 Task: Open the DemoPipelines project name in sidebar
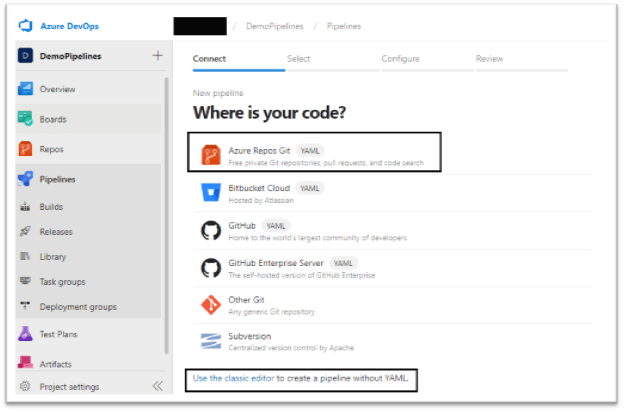70,56
